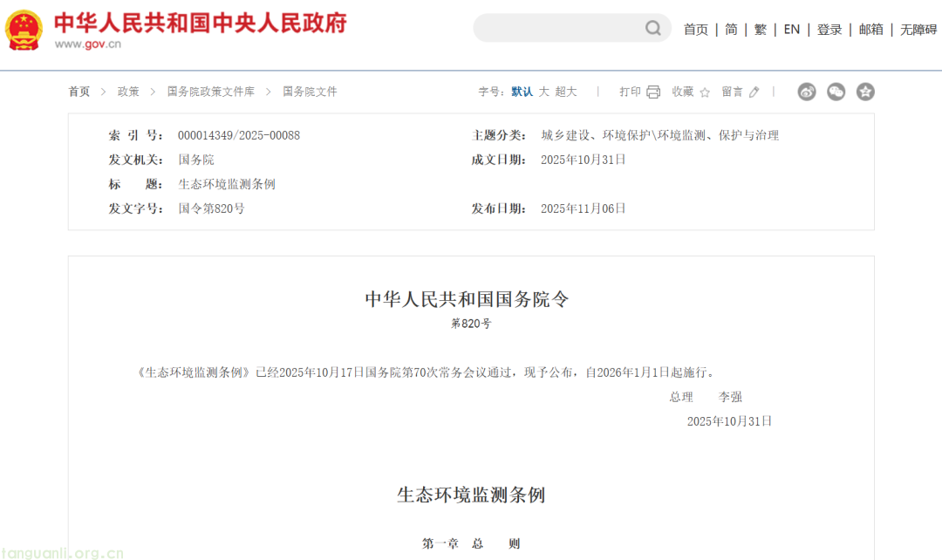942x560 pixels.
Task: Click the search magnifier icon
Action: 653,29
